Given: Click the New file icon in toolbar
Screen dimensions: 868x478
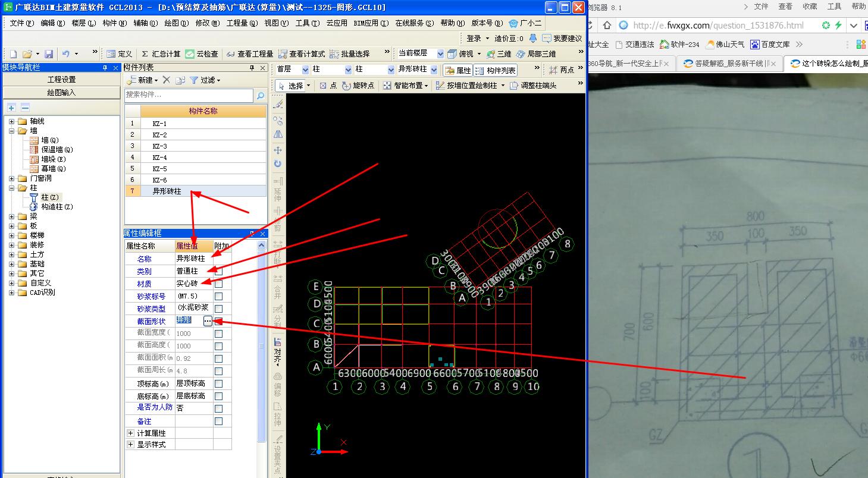Looking at the screenshot, I should point(13,54).
